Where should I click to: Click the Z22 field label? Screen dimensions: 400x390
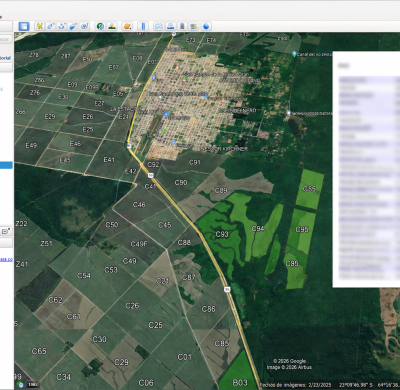tap(21, 224)
